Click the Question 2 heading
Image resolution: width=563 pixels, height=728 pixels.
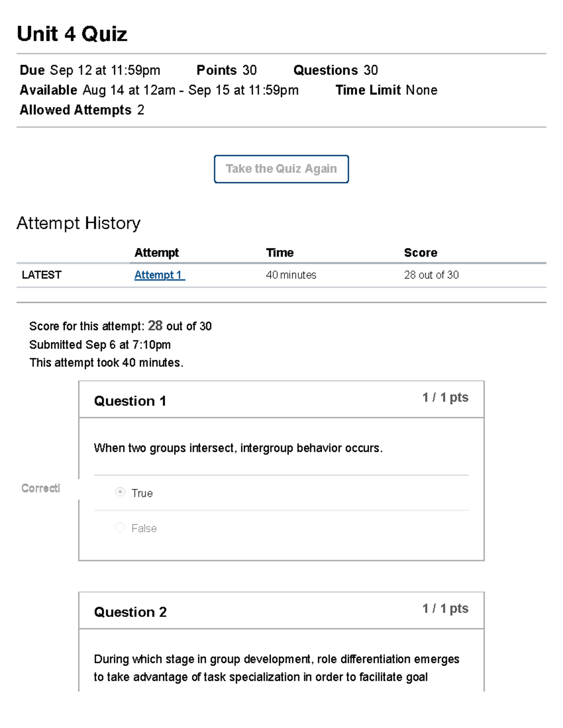(130, 612)
